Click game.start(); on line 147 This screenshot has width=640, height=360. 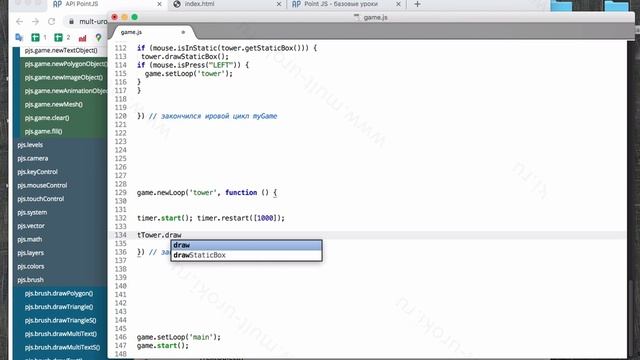[x=163, y=346]
